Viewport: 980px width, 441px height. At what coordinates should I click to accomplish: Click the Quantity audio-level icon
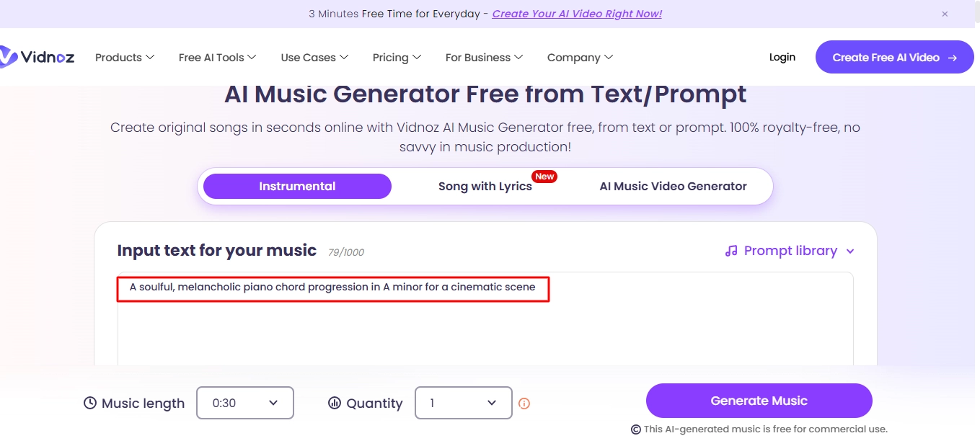(333, 403)
